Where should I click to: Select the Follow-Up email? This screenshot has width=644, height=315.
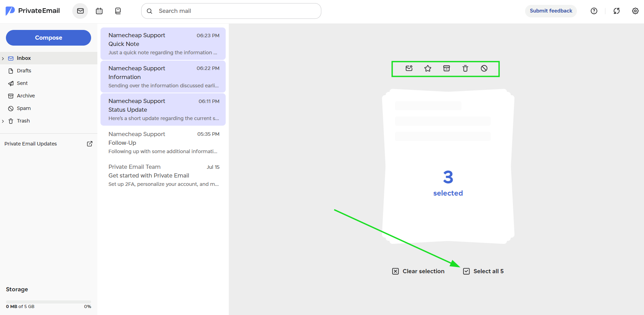point(163,142)
